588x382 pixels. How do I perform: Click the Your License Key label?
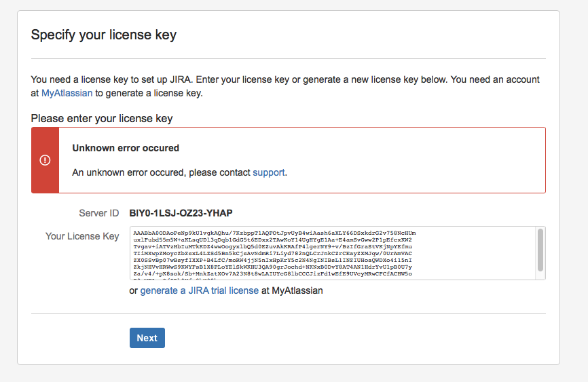[82, 236]
